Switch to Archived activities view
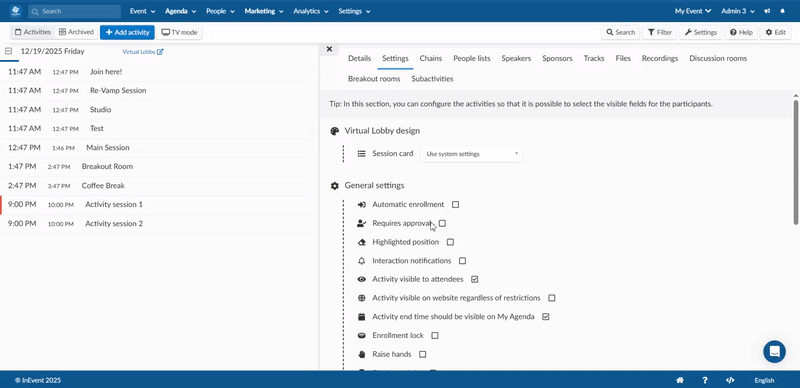The image size is (800, 388). click(x=76, y=32)
